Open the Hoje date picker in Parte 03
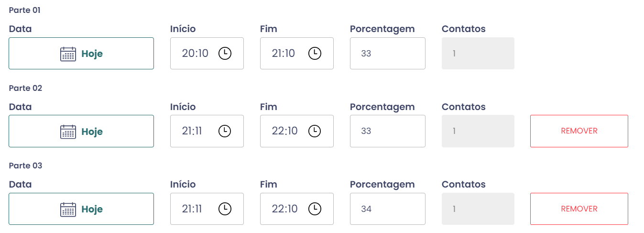The width and height of the screenshot is (644, 233). tap(92, 210)
